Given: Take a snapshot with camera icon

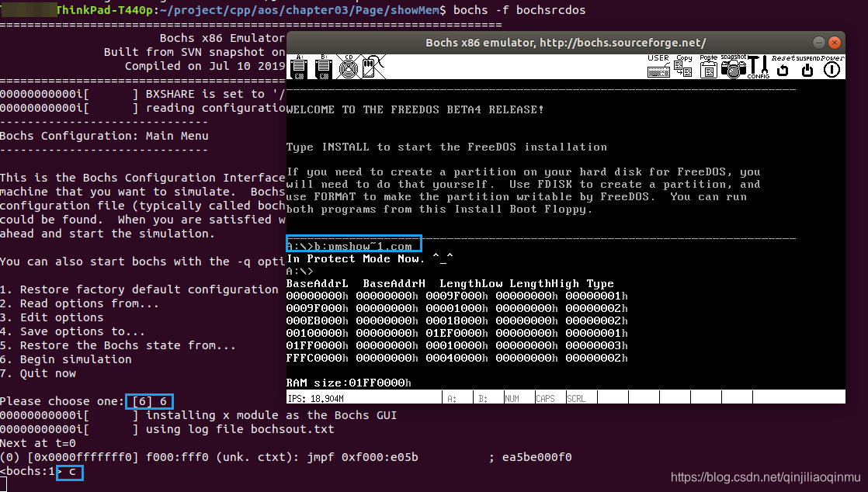Looking at the screenshot, I should (x=734, y=66).
